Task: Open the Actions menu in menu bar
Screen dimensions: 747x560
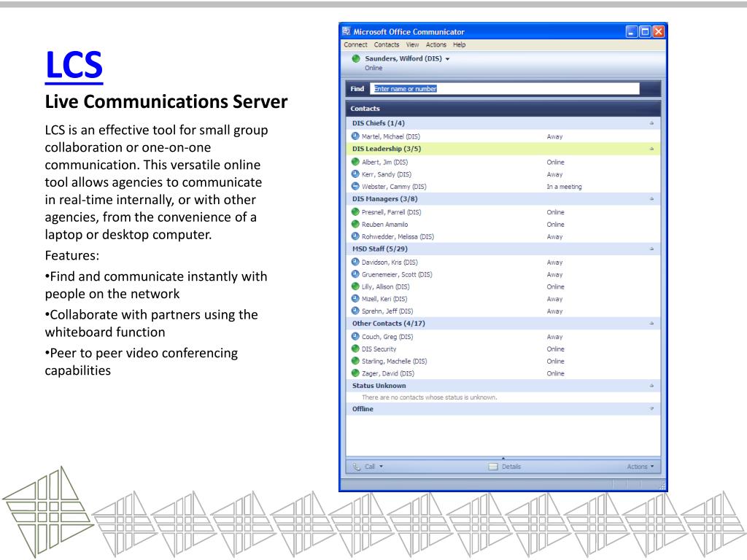Action: pyautogui.click(x=436, y=44)
